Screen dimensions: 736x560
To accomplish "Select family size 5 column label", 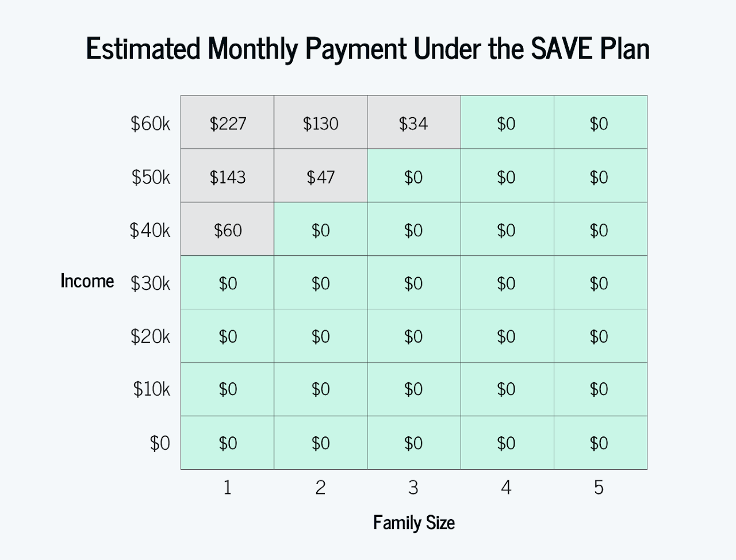I will pyautogui.click(x=599, y=488).
